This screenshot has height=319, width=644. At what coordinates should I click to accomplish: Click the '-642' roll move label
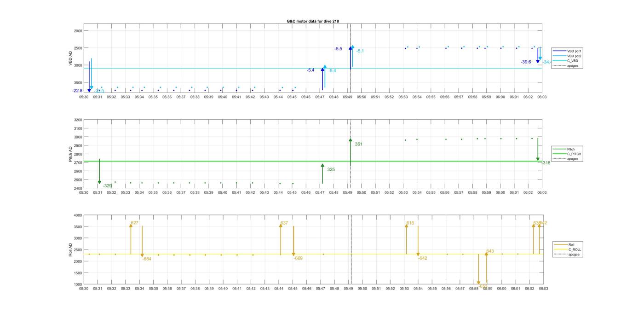click(423, 258)
